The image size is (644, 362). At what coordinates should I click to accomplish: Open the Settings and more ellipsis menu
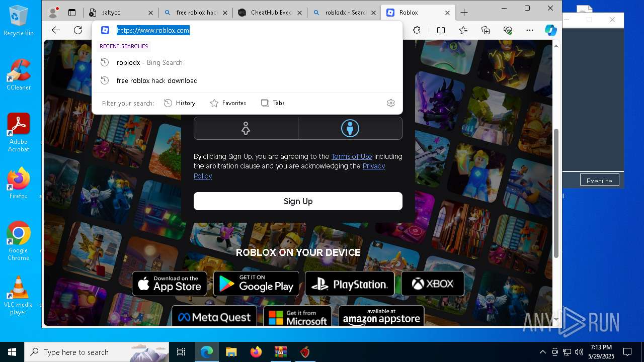pos(530,30)
